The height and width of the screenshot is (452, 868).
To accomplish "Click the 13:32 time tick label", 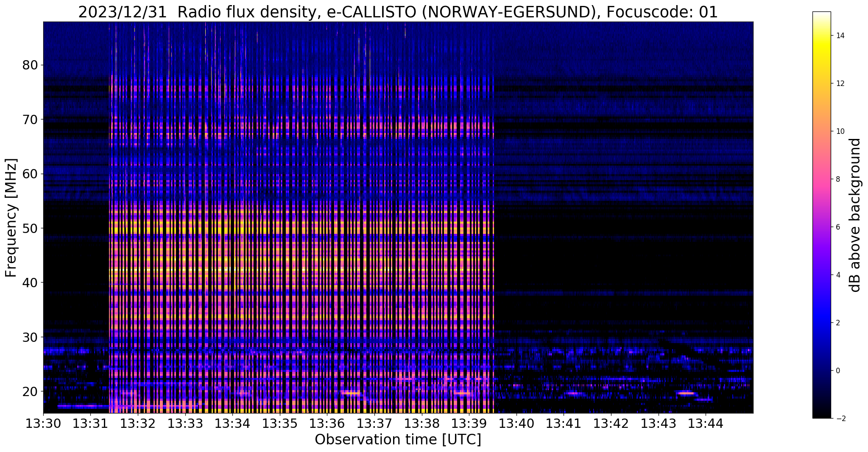I will tap(138, 424).
